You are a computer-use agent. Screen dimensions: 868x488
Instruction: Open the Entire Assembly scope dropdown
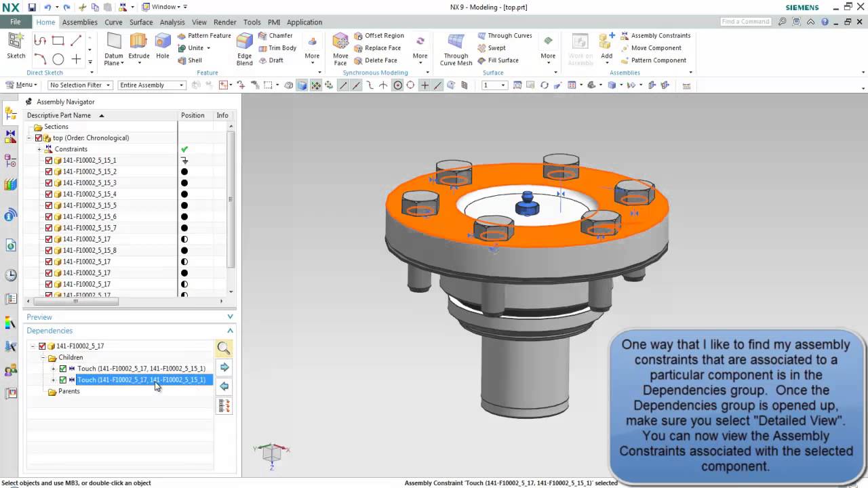coord(152,85)
